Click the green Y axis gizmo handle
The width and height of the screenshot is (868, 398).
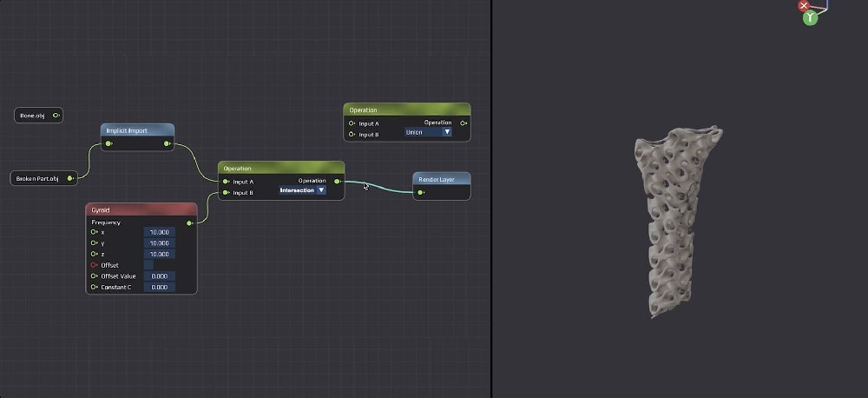[x=810, y=17]
